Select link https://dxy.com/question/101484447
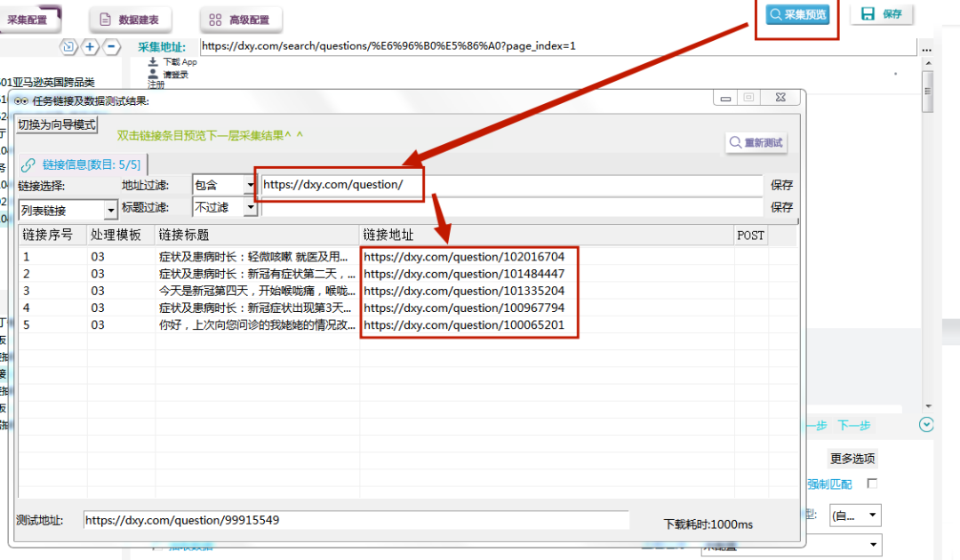Viewport: 960px width, 560px height. 464,274
